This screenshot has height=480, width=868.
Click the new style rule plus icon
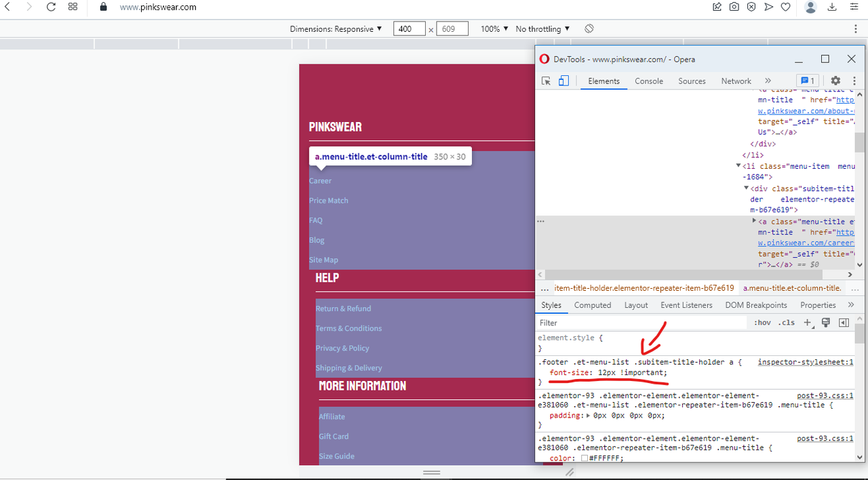[x=808, y=323]
